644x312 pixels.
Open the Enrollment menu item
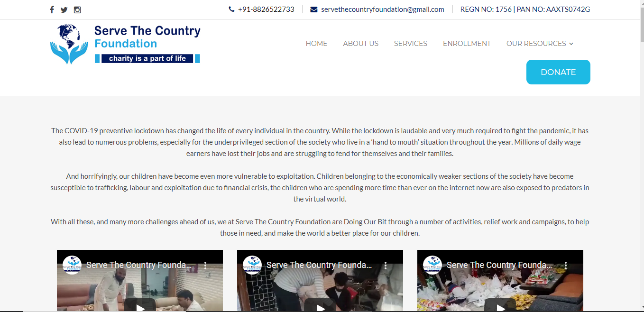coord(467,44)
